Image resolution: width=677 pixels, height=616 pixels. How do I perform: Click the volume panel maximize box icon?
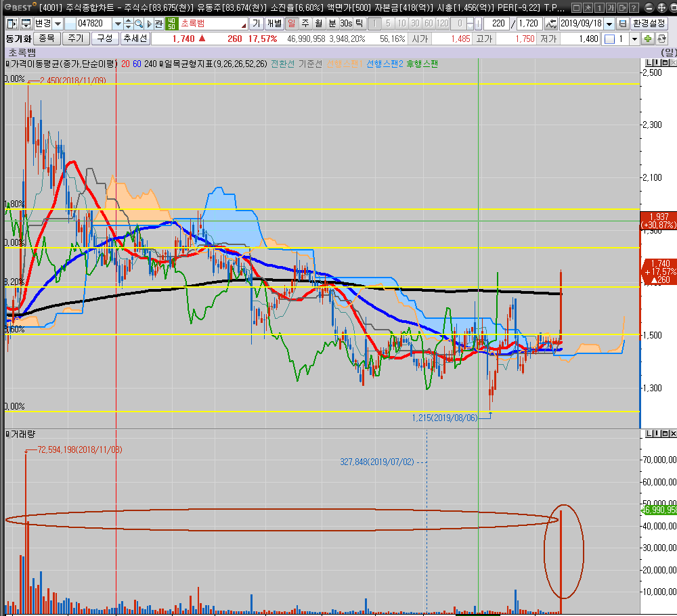click(665, 434)
